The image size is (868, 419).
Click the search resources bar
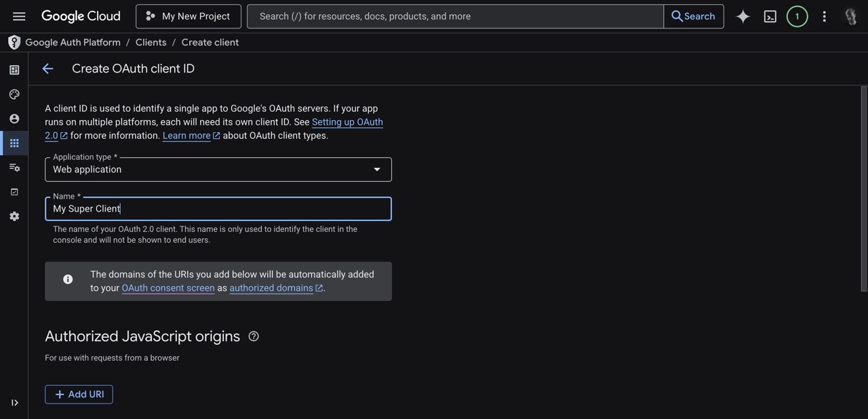tap(454, 15)
